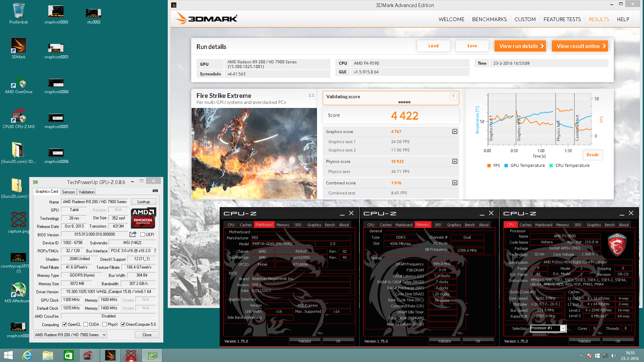Toggle the CUDA checkbox in GPU-Z
This screenshot has height=362, width=644.
pos(86,324)
